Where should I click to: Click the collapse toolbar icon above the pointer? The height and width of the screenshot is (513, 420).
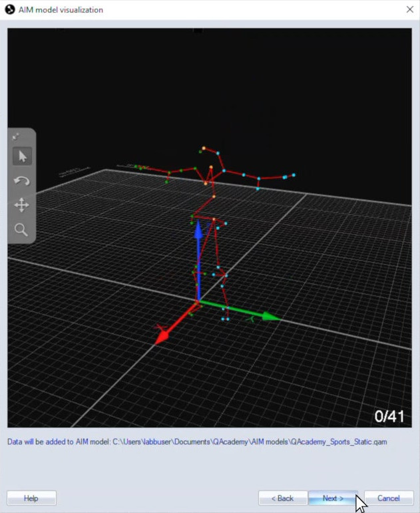16,136
